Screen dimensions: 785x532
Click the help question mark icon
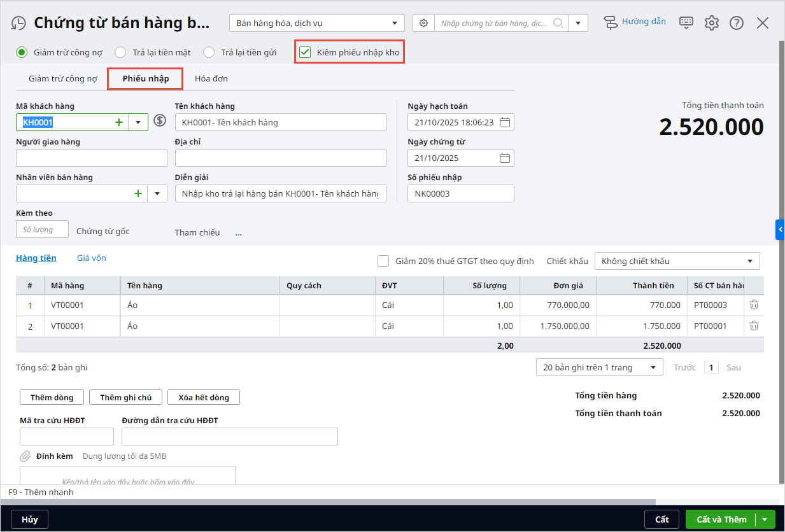click(737, 23)
